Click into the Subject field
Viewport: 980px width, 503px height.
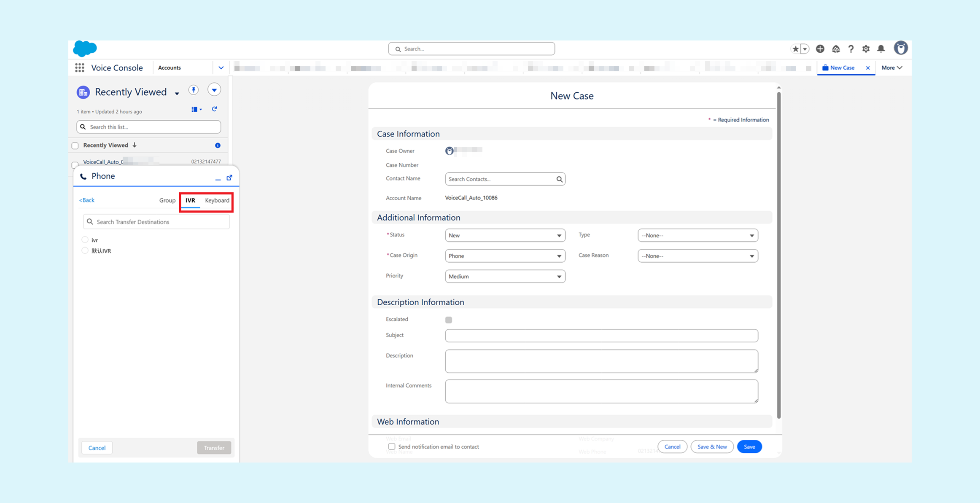[602, 336]
